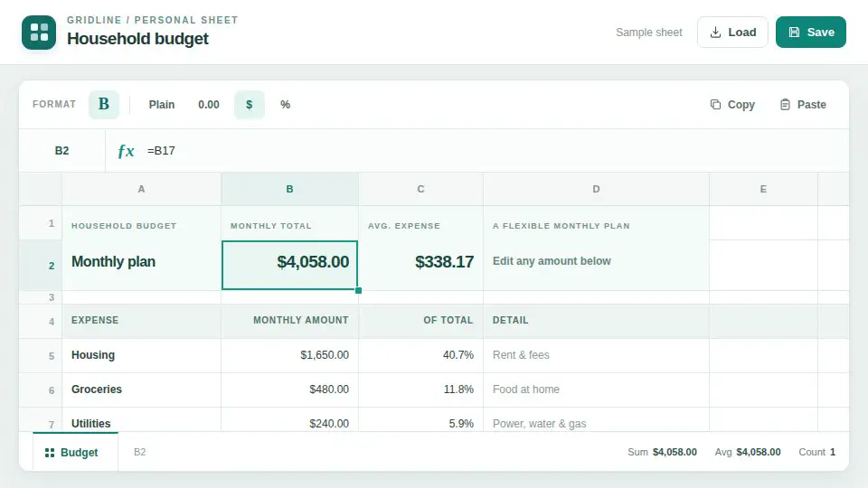Click the Gridline app logo icon
Screen dimensions: 868x488
39,33
